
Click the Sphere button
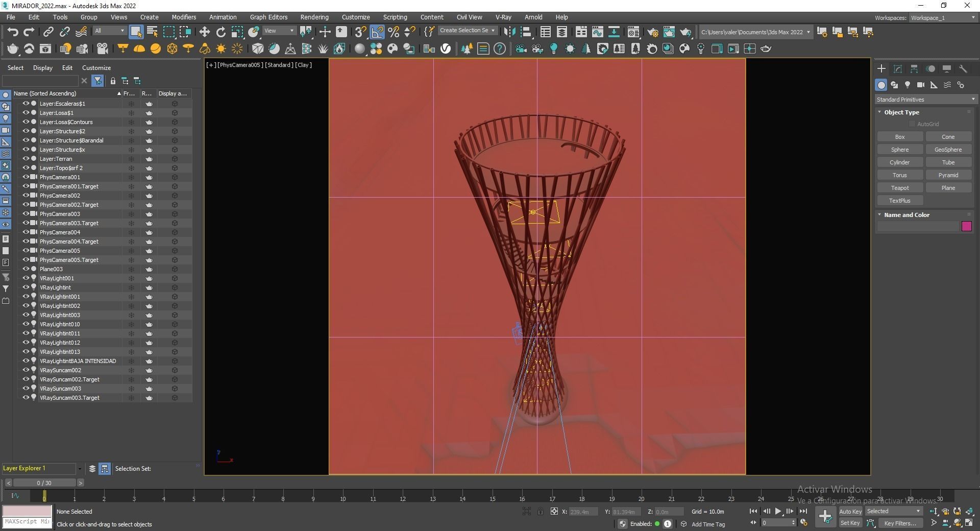[900, 150]
